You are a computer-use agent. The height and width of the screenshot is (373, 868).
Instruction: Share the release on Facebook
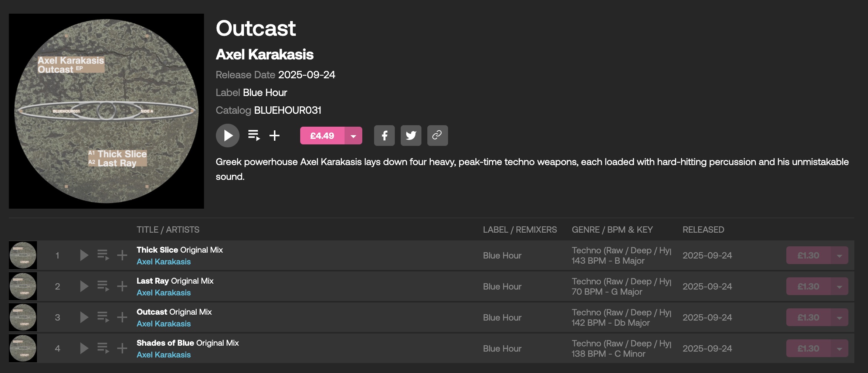pyautogui.click(x=384, y=136)
